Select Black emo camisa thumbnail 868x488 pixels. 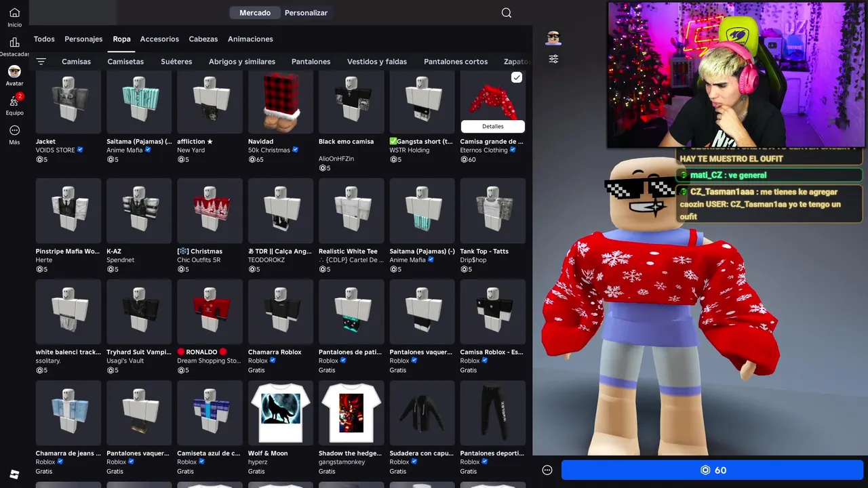click(x=351, y=102)
